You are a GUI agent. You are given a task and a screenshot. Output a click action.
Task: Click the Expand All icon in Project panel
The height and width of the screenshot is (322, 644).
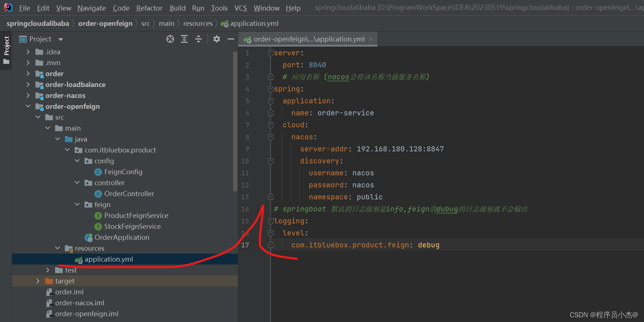[x=184, y=39]
